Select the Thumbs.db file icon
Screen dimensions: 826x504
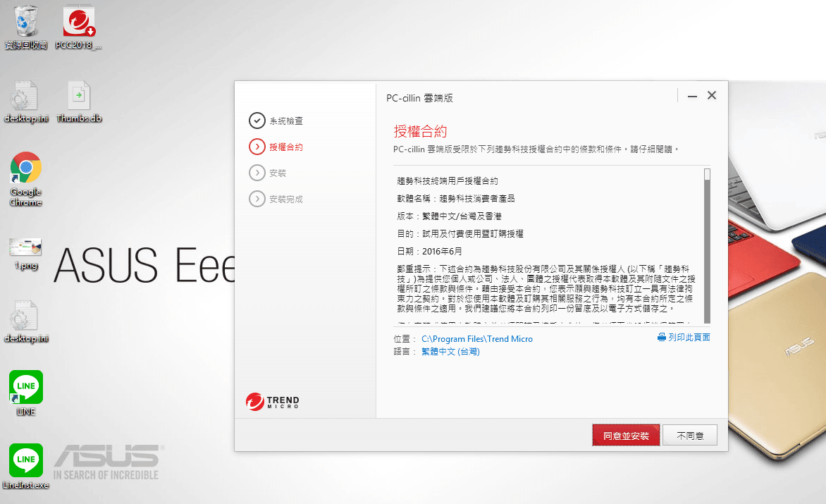79,101
